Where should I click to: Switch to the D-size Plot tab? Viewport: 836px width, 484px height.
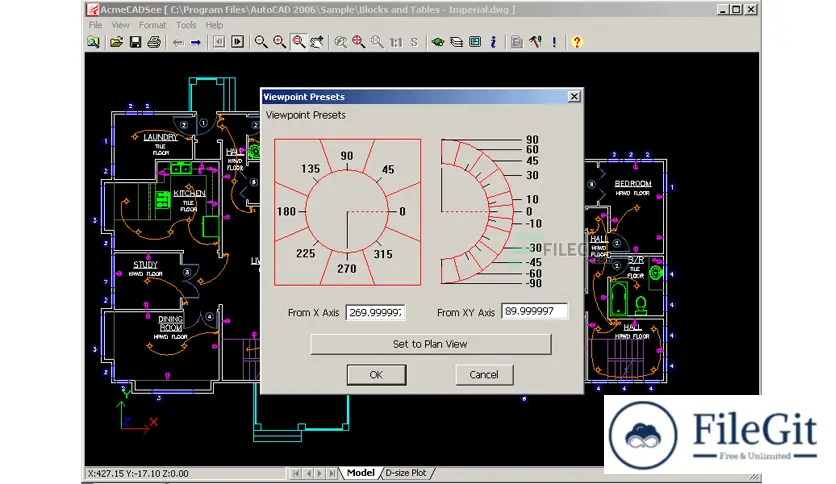pos(406,473)
